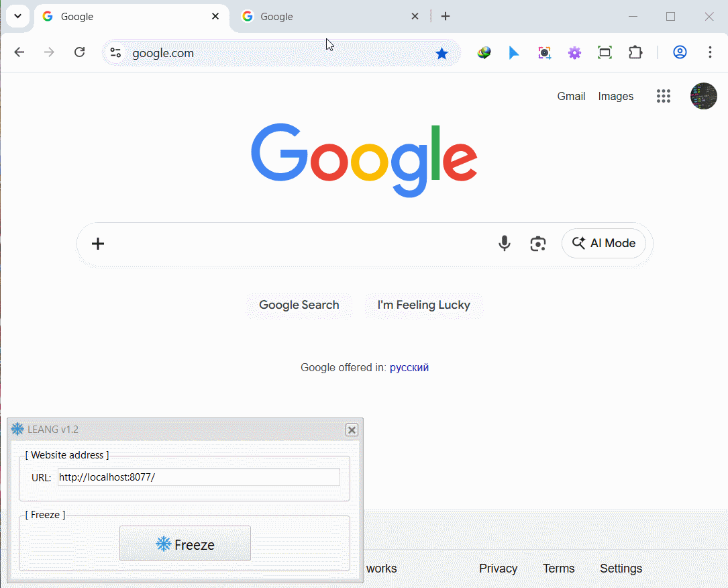728x588 pixels.
Task: Click the URL field in LEANG
Action: (199, 477)
